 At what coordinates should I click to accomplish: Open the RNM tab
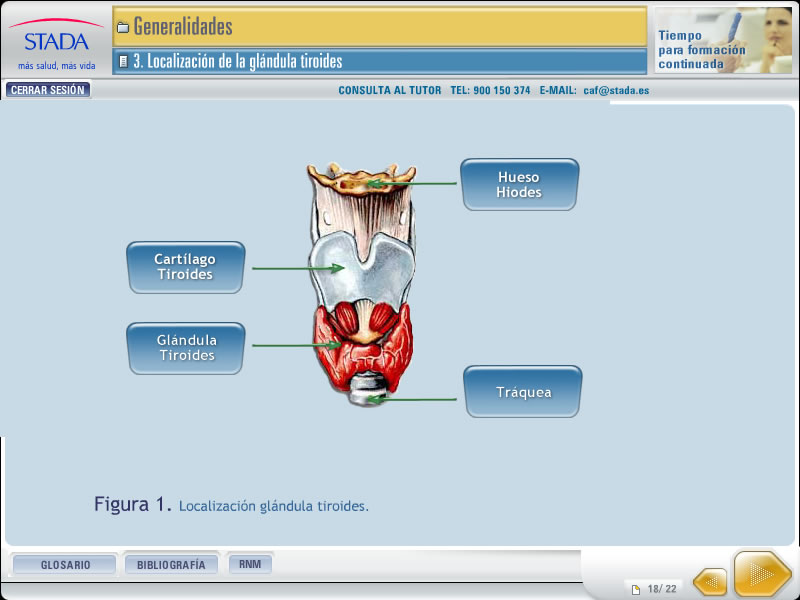coord(250,564)
